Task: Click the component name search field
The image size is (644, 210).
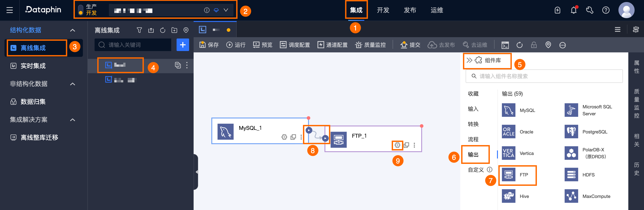Action: (544, 76)
